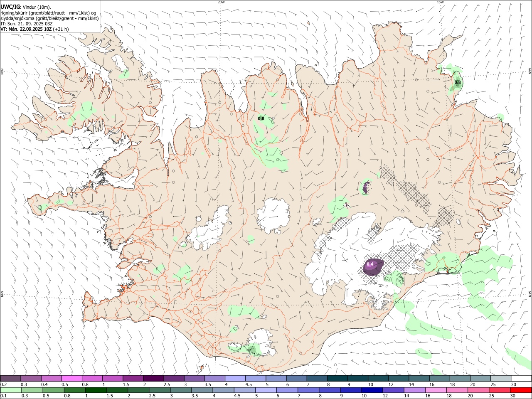Select lower legend swatch starting at 7
The height and width of the screenshot is (399, 532).
click(308, 390)
